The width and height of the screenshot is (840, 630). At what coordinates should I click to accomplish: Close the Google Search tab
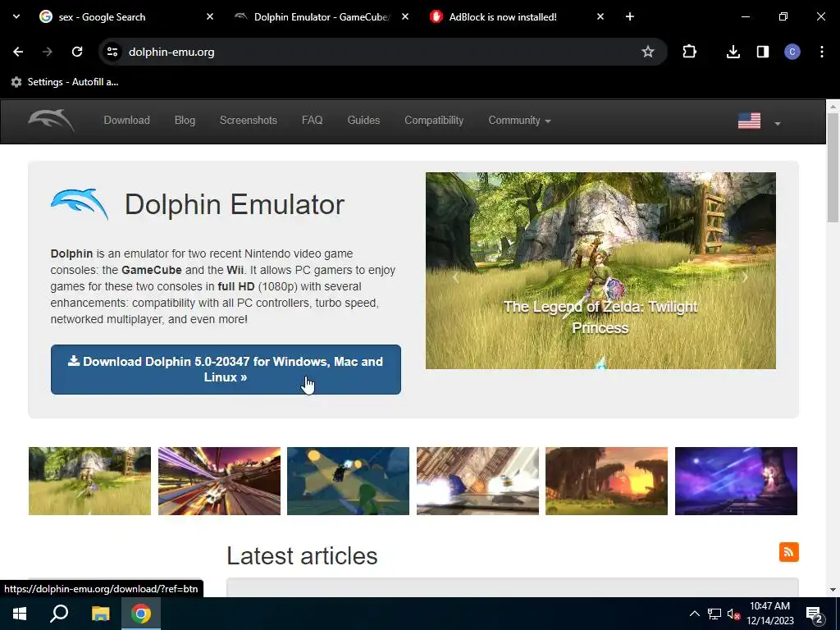pos(210,17)
